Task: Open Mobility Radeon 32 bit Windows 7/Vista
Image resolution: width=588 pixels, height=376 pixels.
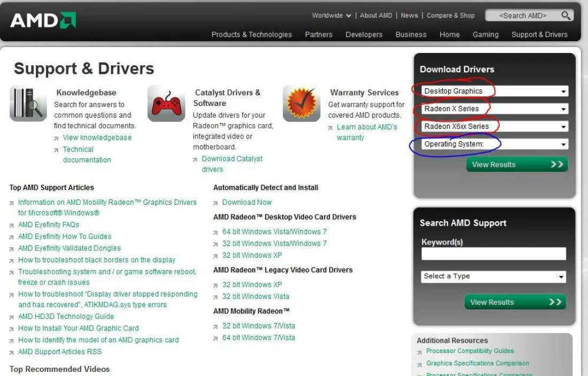Action: tap(258, 326)
